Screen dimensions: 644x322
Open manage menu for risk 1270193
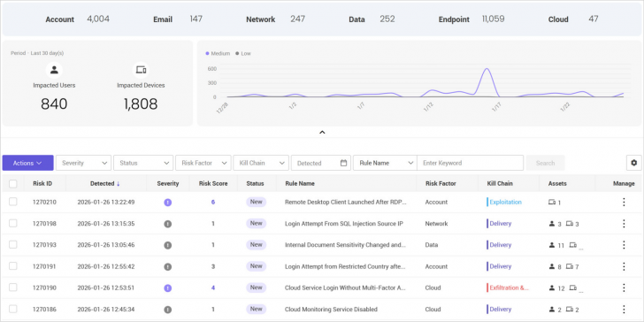624,245
